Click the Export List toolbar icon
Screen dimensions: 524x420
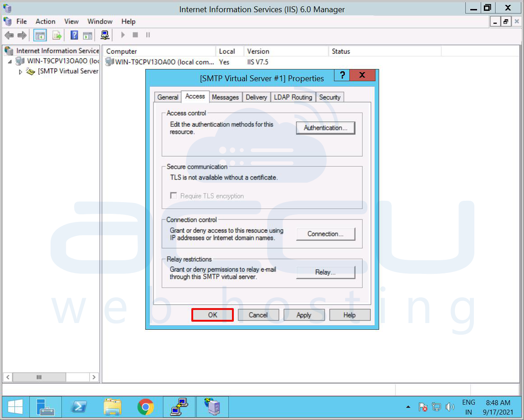[57, 35]
